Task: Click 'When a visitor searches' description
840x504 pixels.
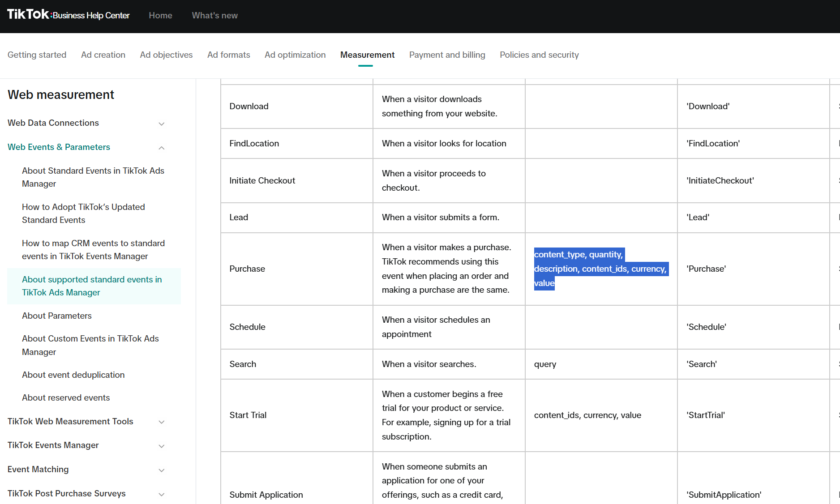Action: 429,364
